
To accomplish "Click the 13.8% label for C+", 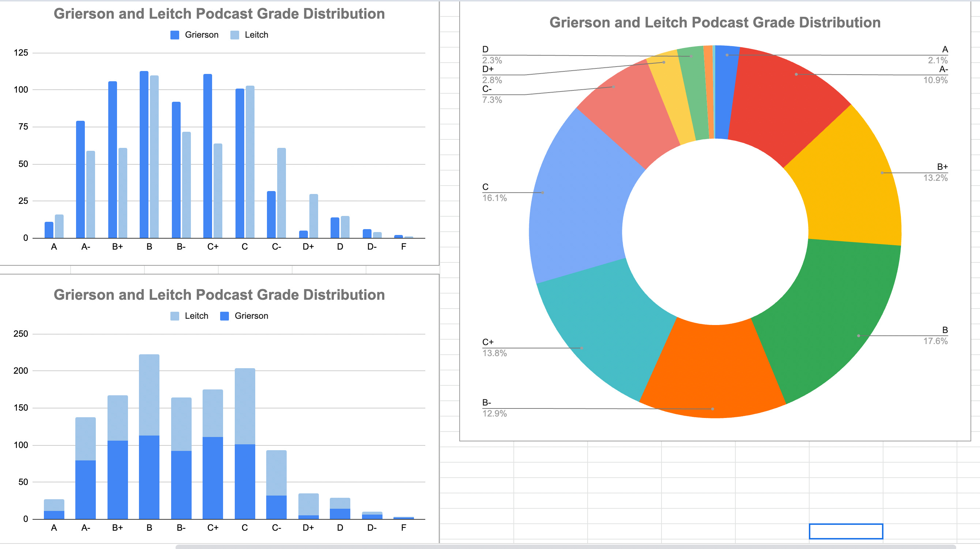I will pos(494,353).
